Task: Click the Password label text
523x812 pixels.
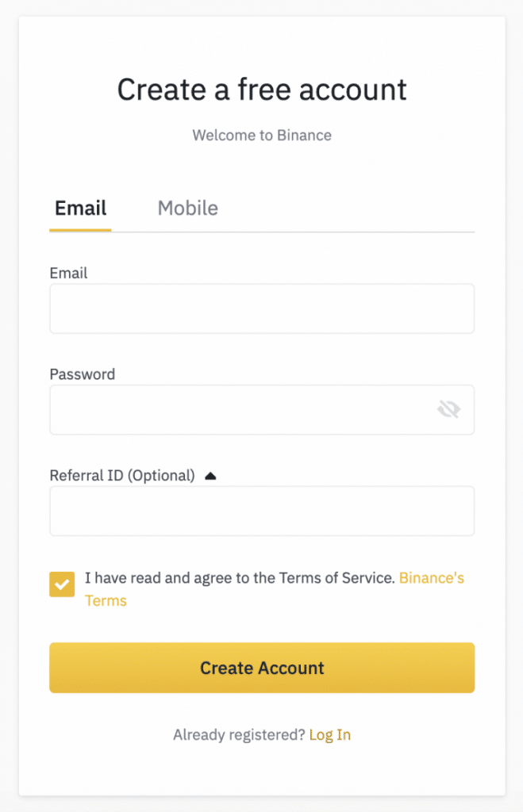Action: tap(82, 373)
